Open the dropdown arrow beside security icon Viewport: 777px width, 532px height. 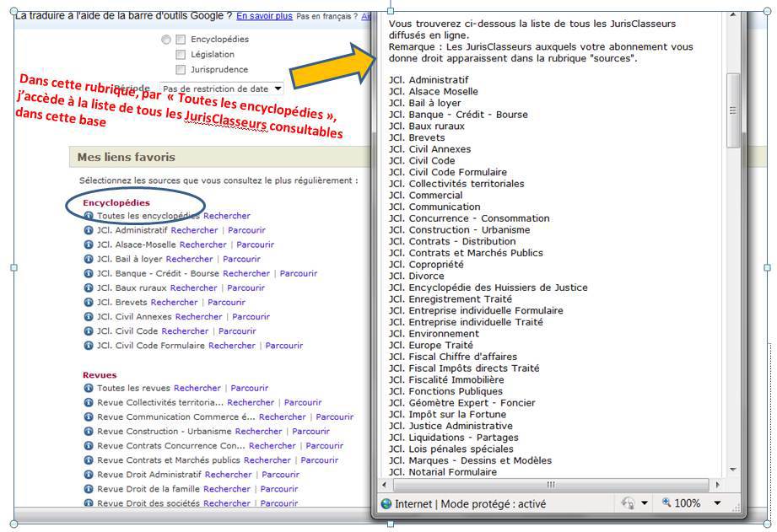coord(645,503)
